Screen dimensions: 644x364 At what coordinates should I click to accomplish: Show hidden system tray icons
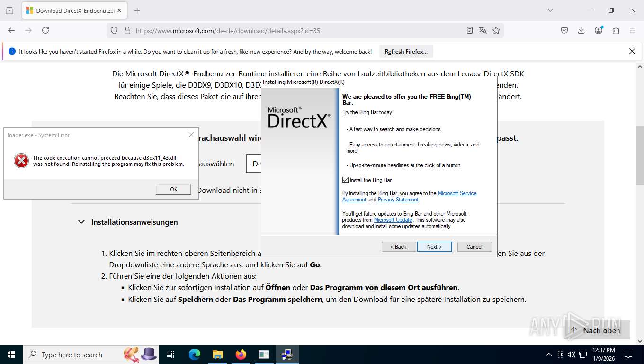click(x=548, y=355)
